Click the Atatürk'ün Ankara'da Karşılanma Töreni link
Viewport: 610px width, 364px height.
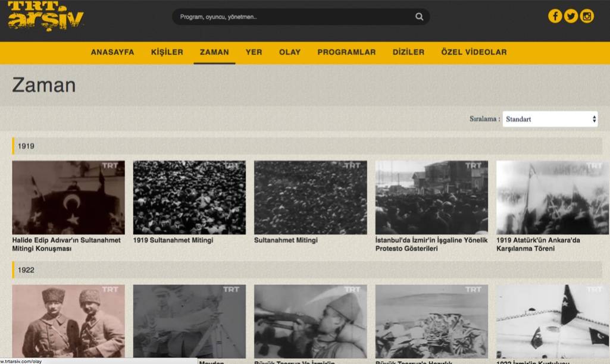(x=538, y=244)
